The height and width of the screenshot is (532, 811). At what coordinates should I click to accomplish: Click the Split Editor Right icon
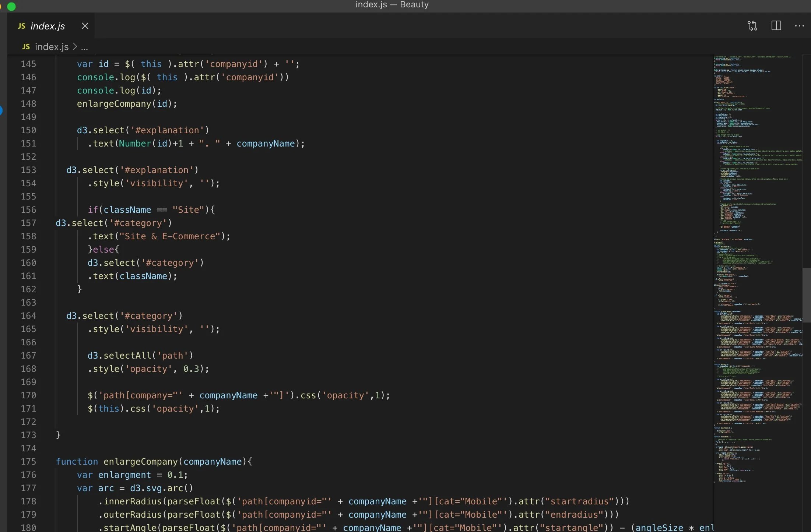[776, 26]
